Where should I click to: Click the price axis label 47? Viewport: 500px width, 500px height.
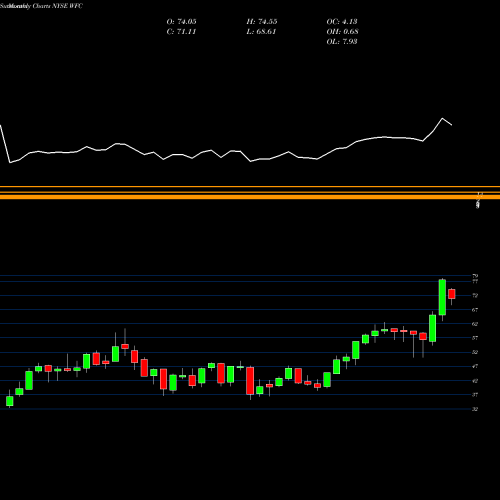pos(475,366)
